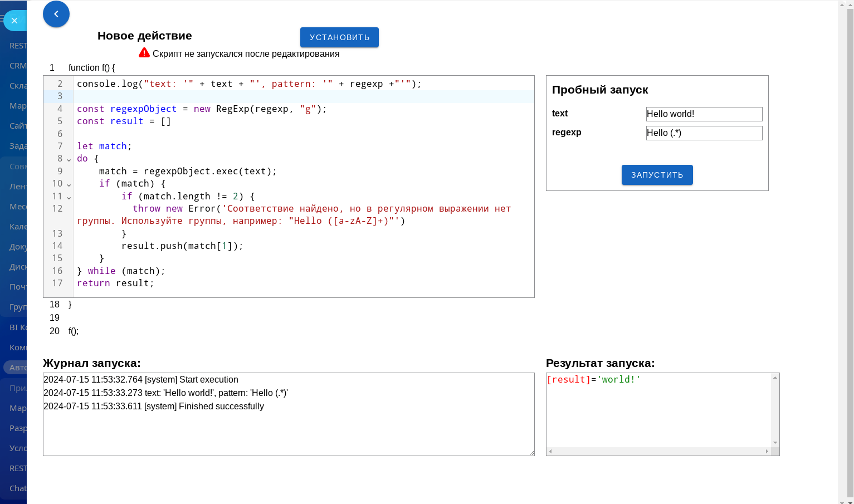The height and width of the screenshot is (504, 854).
Task: Click result panel's left scroll arrow
Action: point(550,452)
